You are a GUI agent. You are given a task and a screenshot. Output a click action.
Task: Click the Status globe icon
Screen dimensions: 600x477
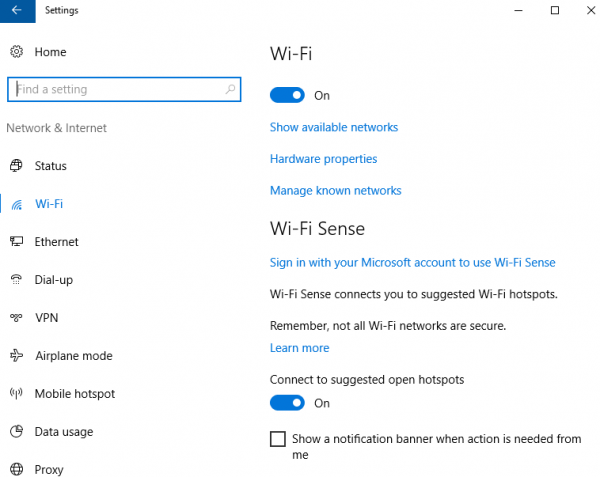point(16,166)
